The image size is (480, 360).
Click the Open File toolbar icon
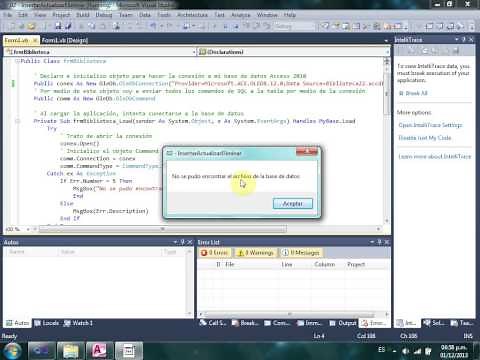pyautogui.click(x=31, y=26)
